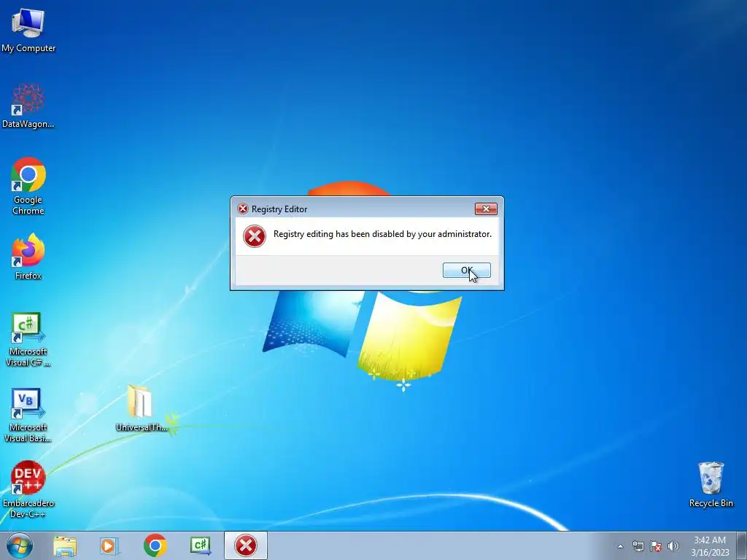This screenshot has height=560, width=747.
Task: Select Embarcadero Dev-C++ desktop shortcut
Action: 28,489
